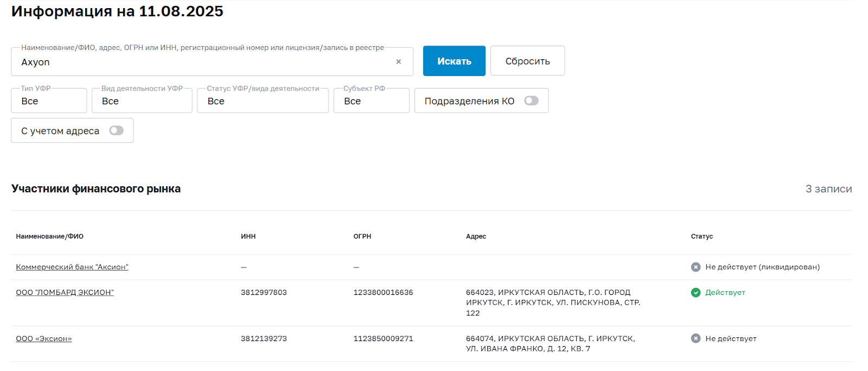Screen dimensions: 868x371
Task: Select OGRN value 1233800016636
Action: coord(383,293)
